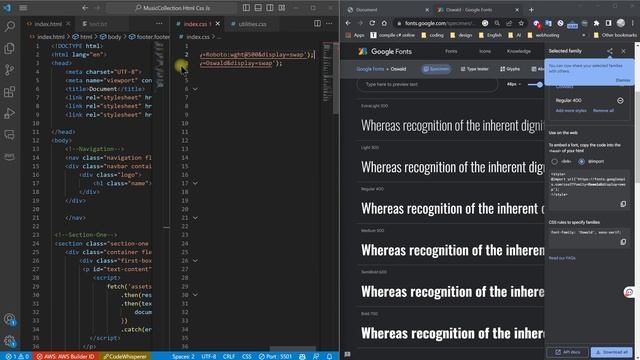Open the coding bookmarks folder
This screenshot has height=360, width=640.
(x=432, y=36)
